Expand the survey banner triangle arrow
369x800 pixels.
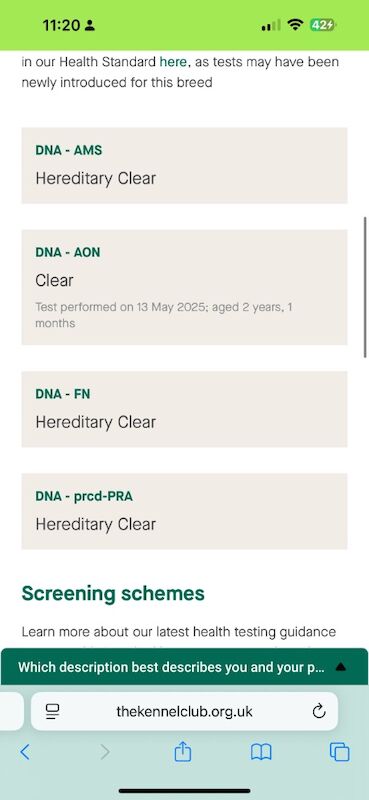point(341,667)
